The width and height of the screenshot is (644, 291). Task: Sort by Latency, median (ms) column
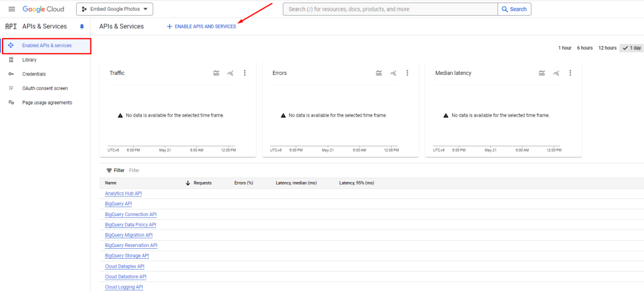296,183
